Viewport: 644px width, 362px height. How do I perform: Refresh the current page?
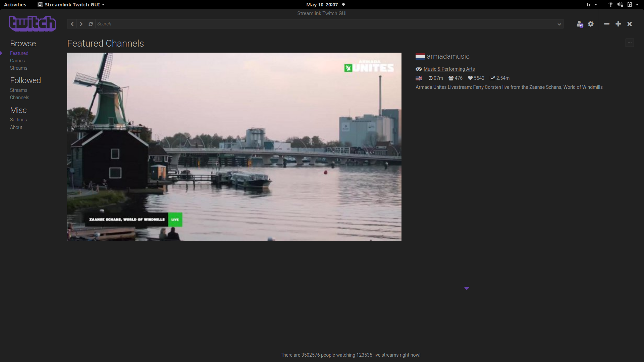[x=90, y=24]
